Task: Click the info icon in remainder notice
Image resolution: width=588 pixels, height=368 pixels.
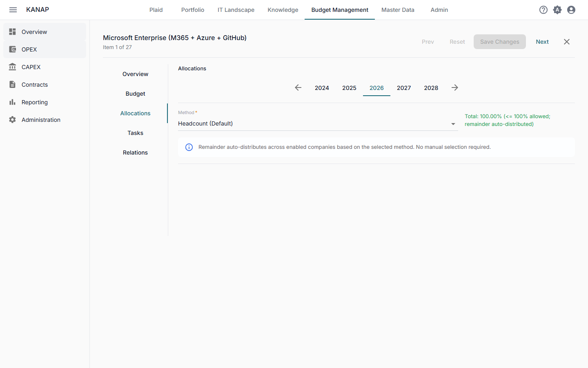Action: pyautogui.click(x=189, y=147)
